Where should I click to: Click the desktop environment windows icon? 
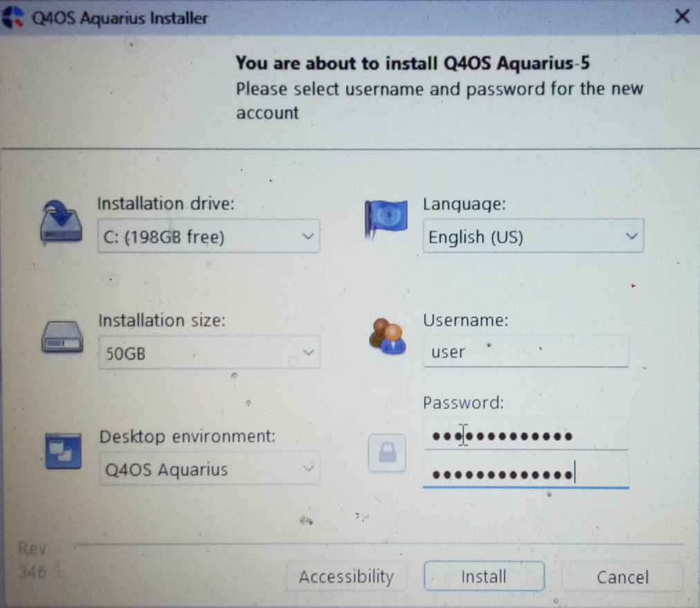tap(63, 452)
